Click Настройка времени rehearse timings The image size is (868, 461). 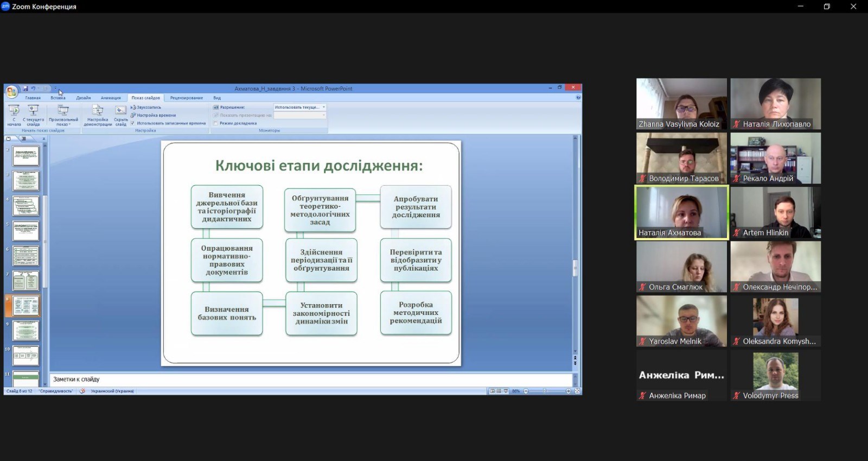[153, 115]
